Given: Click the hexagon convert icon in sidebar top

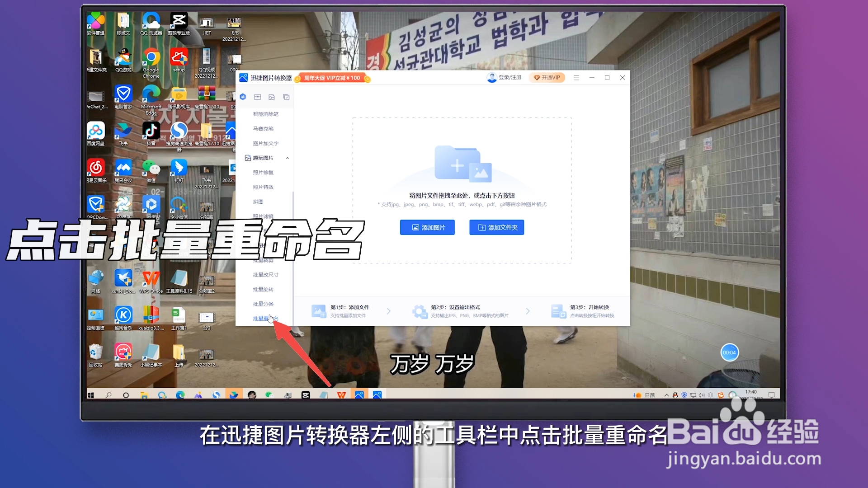Looking at the screenshot, I should click(243, 97).
